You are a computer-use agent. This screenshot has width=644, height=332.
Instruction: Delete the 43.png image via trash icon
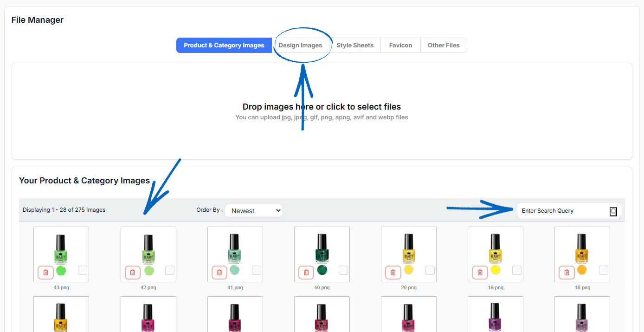click(x=45, y=273)
